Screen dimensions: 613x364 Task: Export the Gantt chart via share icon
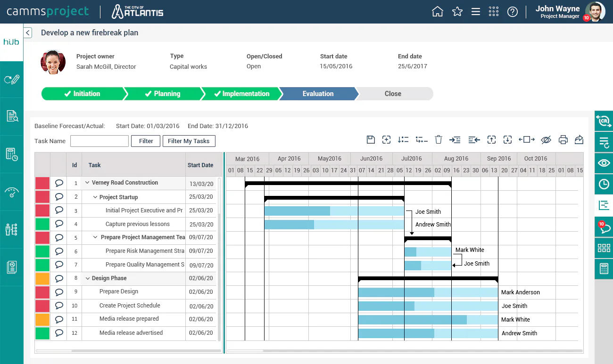579,139
